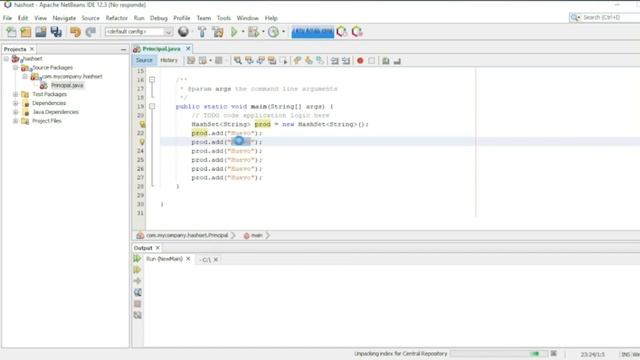Click the main breadcrumb item

point(257,236)
